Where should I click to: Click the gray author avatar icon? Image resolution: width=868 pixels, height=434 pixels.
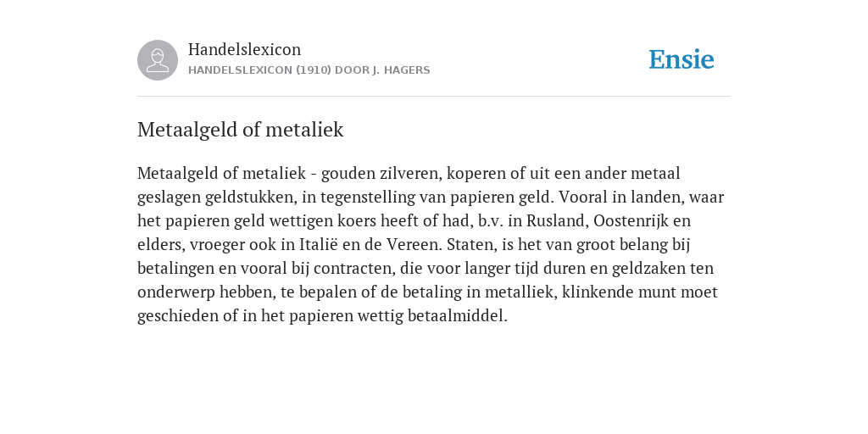click(158, 60)
